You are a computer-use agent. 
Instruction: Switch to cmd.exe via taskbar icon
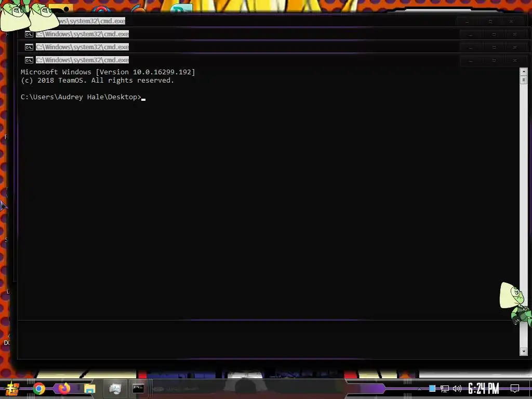(138, 389)
